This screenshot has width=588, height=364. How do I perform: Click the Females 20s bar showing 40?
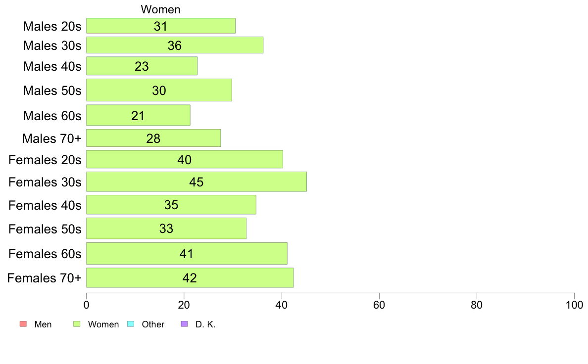[185, 159]
